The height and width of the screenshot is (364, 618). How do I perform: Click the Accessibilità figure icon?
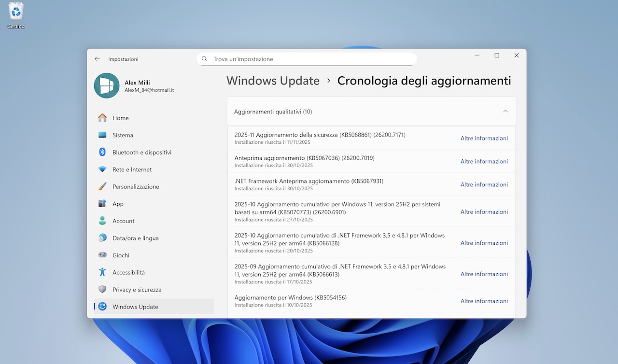pyautogui.click(x=102, y=272)
